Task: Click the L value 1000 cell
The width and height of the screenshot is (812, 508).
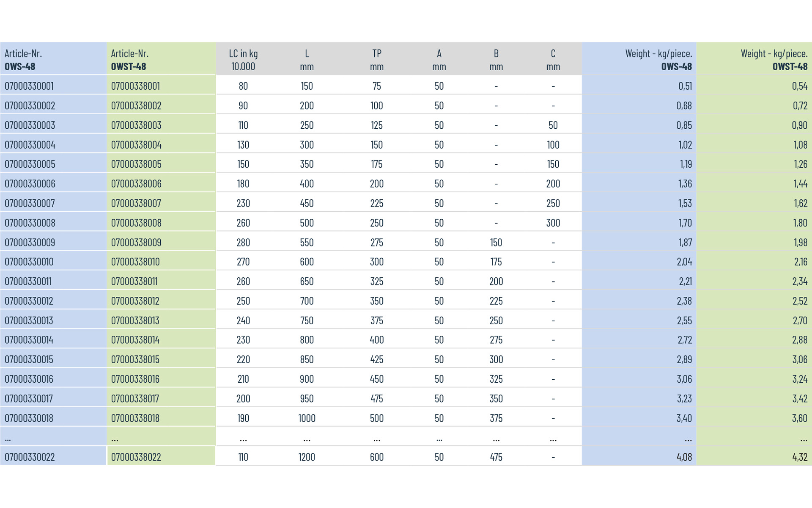Action: tap(307, 418)
